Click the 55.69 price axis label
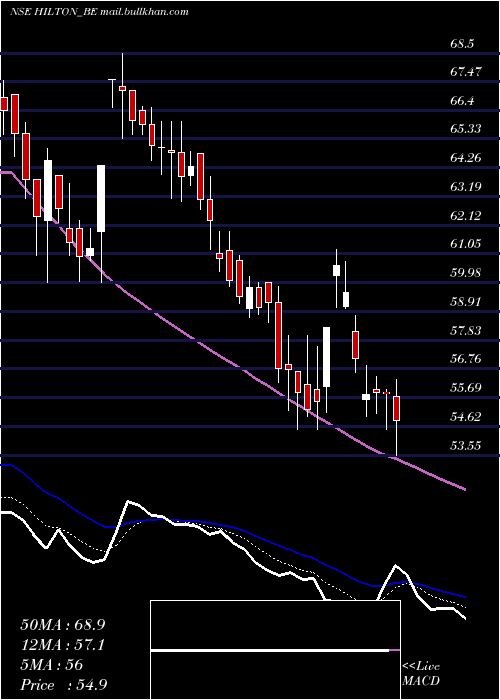Image resolution: width=500 pixels, height=700 pixels. 466,388
